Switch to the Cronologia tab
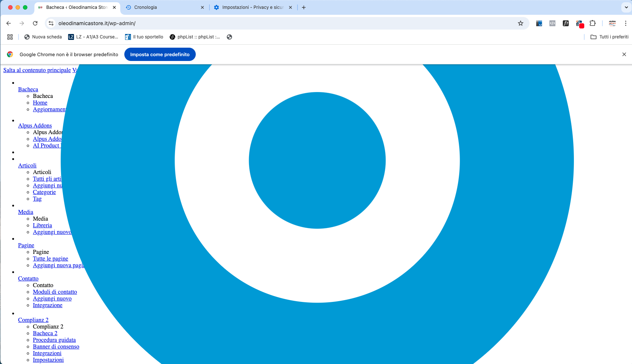The height and width of the screenshot is (364, 632). pyautogui.click(x=165, y=7)
